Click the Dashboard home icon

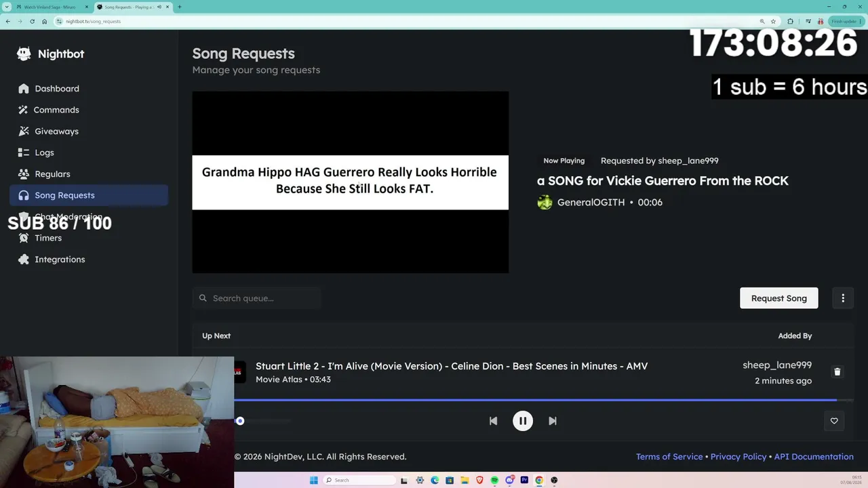tap(24, 88)
